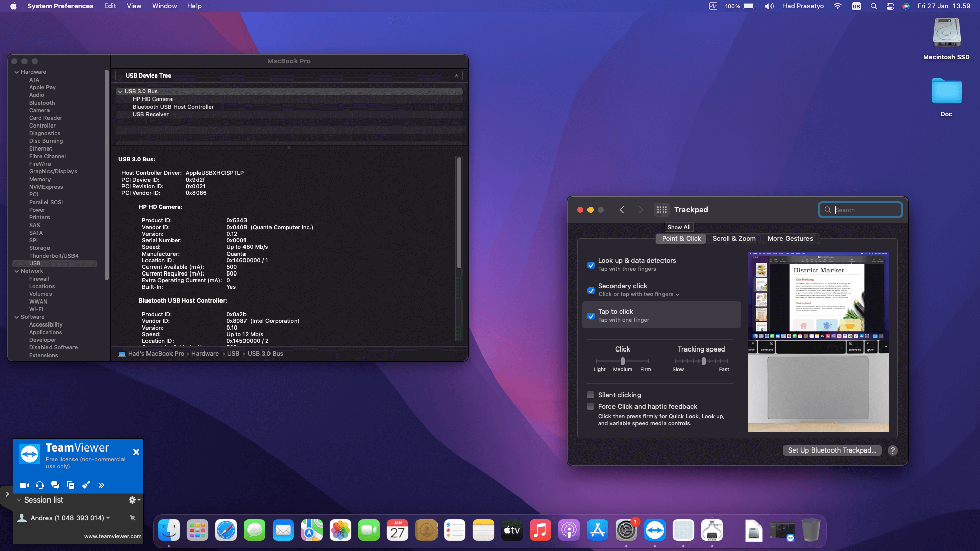The width and height of the screenshot is (980, 551).
Task: Uncheck Look up & data detectors
Action: click(x=591, y=265)
